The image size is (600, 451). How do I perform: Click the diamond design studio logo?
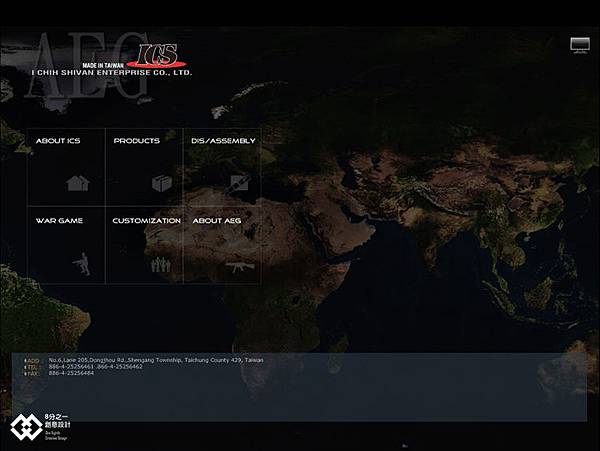(x=26, y=427)
